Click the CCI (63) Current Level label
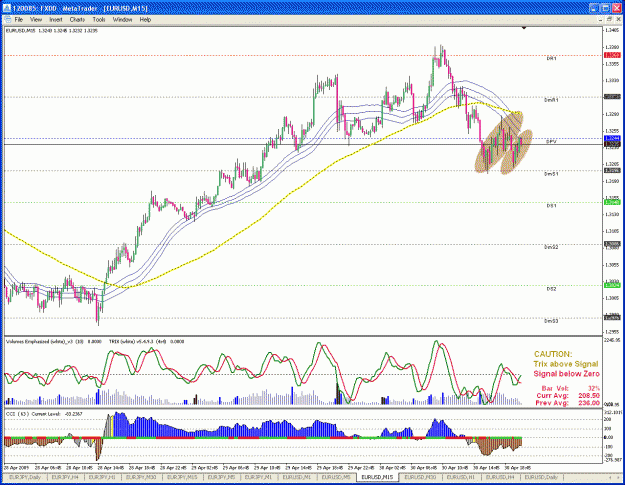This screenshot has width=625, height=485. [x=44, y=414]
